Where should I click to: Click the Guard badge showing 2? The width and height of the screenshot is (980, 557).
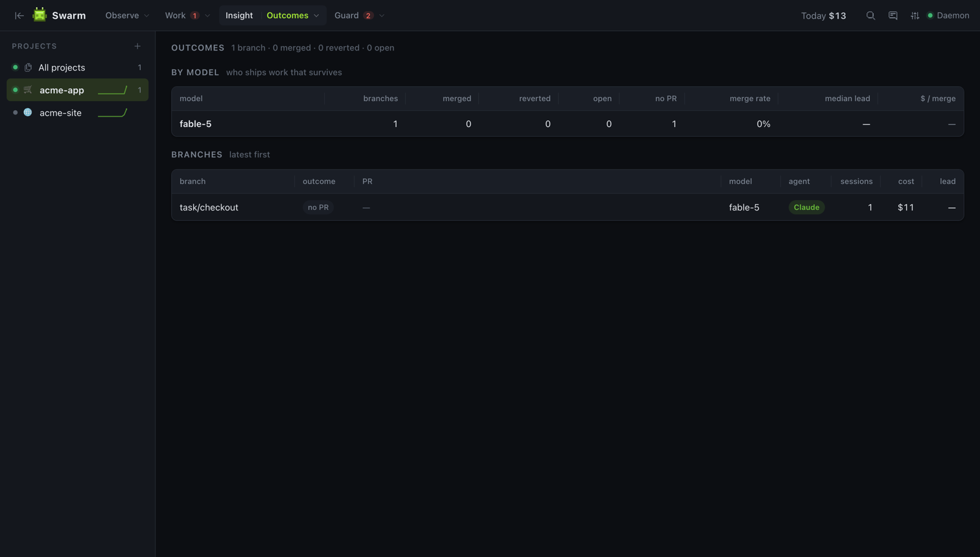point(368,16)
